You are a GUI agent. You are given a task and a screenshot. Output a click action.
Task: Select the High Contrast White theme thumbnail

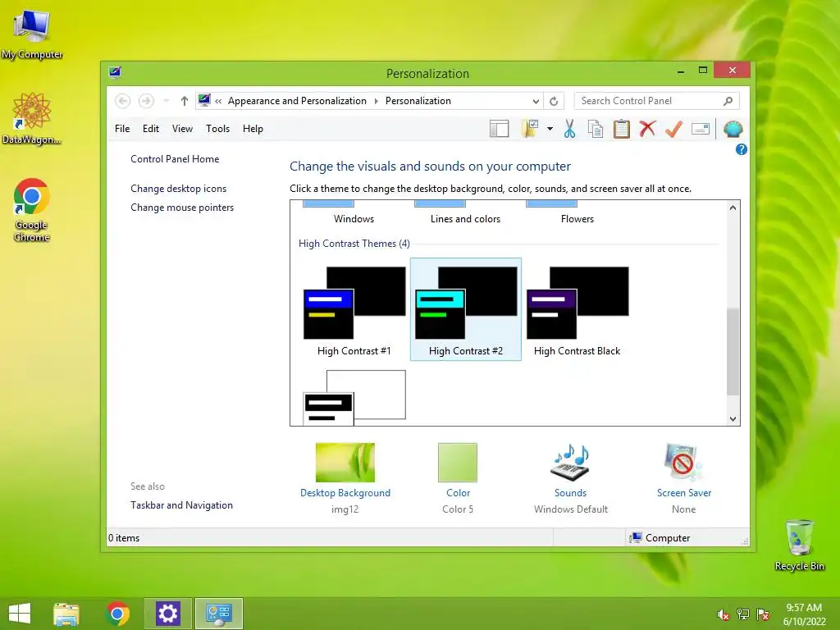(354, 398)
